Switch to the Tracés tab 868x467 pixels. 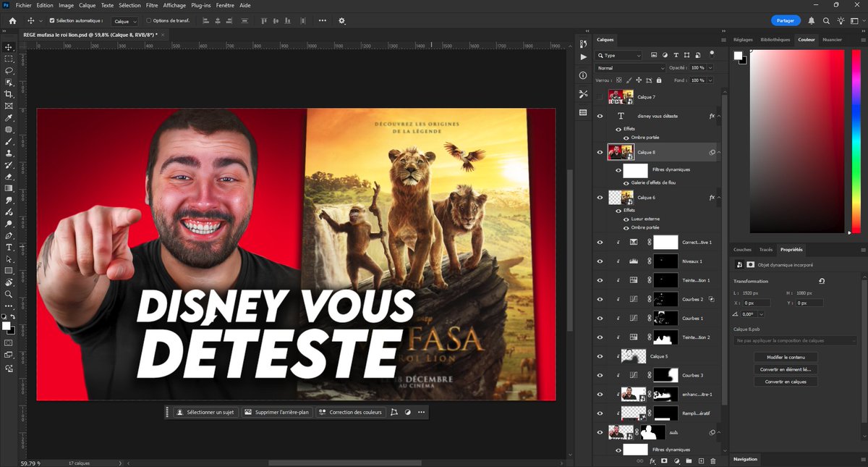(x=766, y=250)
